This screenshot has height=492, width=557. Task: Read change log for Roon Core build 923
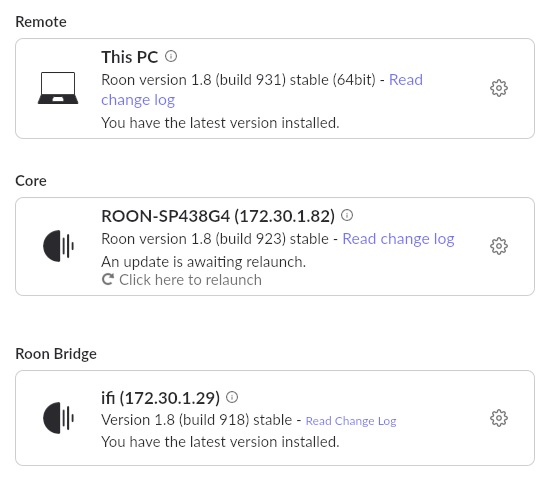tap(398, 239)
